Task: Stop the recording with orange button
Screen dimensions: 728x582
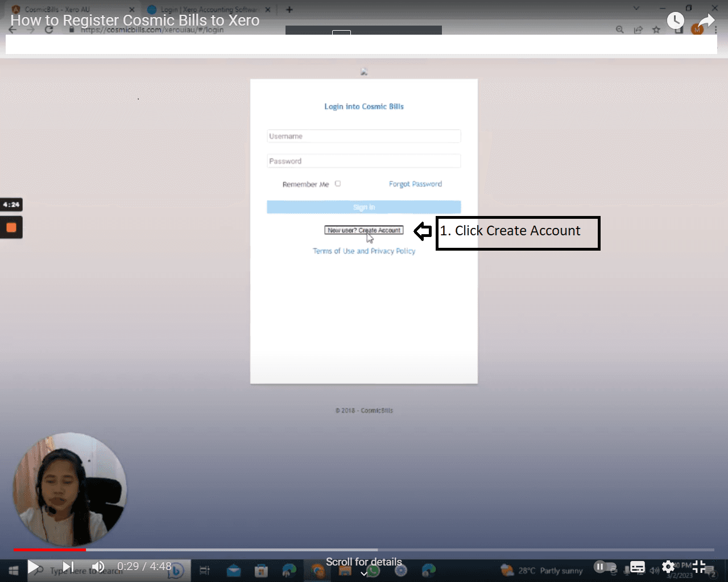Action: pos(11,227)
